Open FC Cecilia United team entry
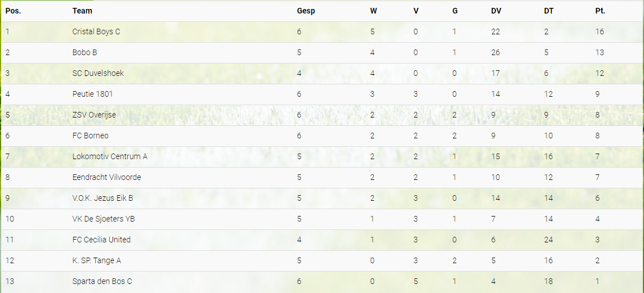The height and width of the screenshot is (293, 644). (x=101, y=240)
